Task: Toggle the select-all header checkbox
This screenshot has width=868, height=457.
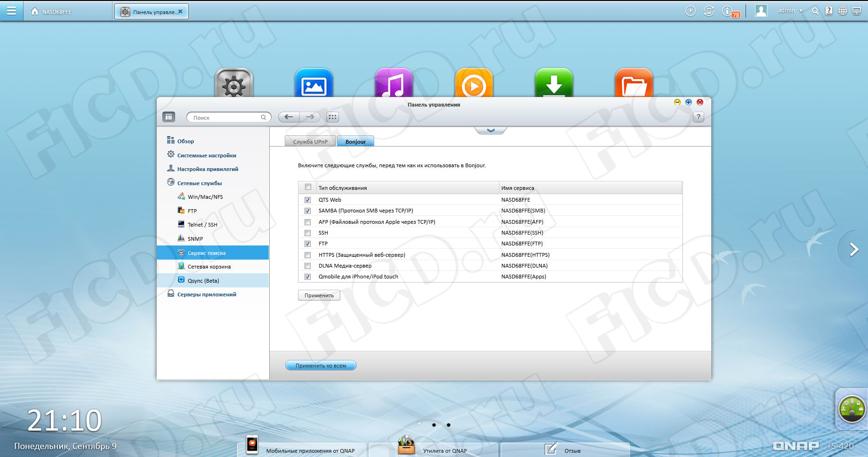Action: click(x=308, y=187)
